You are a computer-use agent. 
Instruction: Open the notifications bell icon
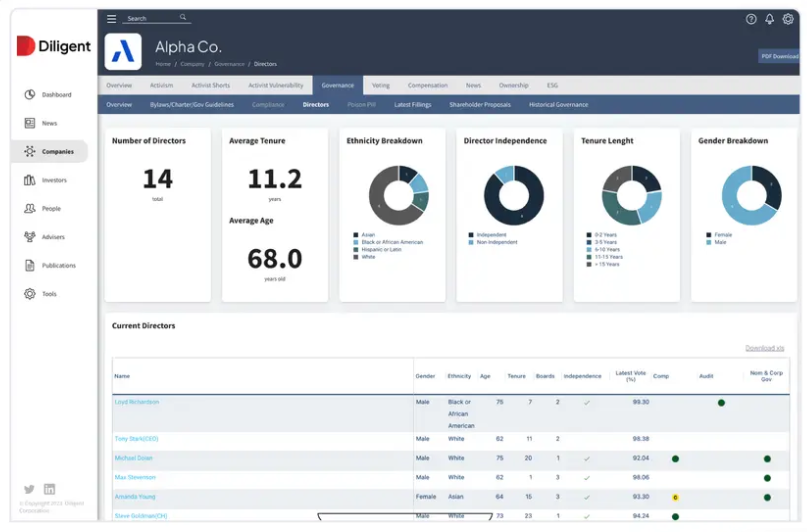pyautogui.click(x=769, y=19)
